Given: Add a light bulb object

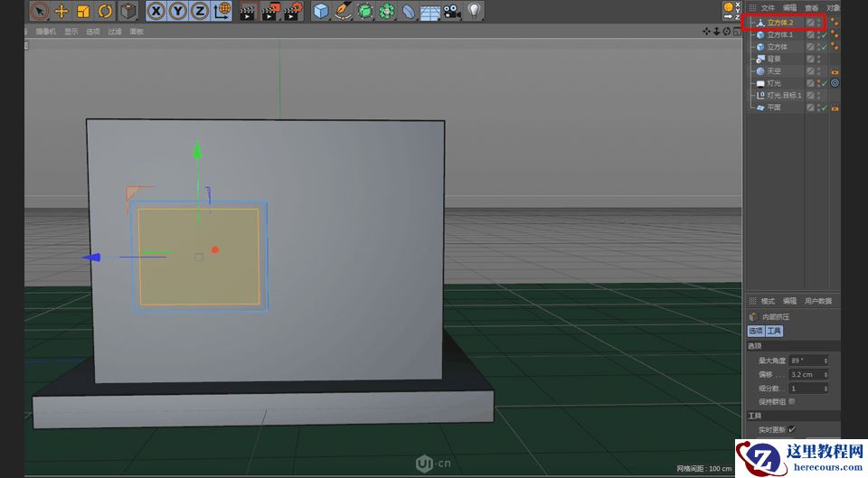Looking at the screenshot, I should (x=474, y=11).
